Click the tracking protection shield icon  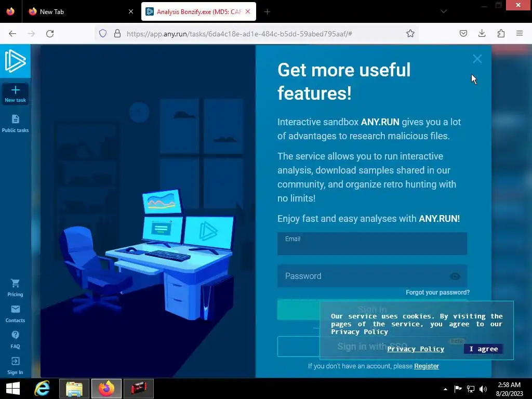click(103, 33)
